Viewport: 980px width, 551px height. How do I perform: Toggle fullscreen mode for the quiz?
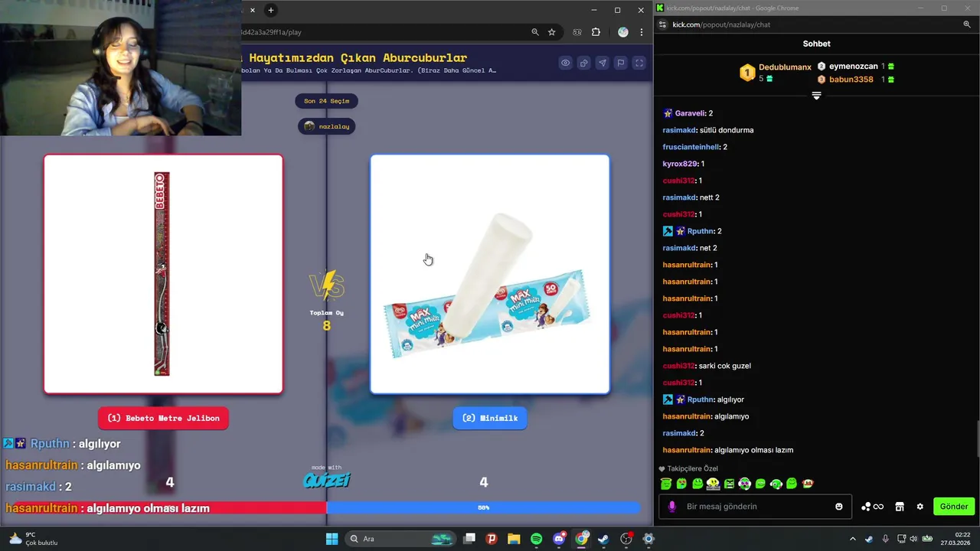click(x=639, y=63)
